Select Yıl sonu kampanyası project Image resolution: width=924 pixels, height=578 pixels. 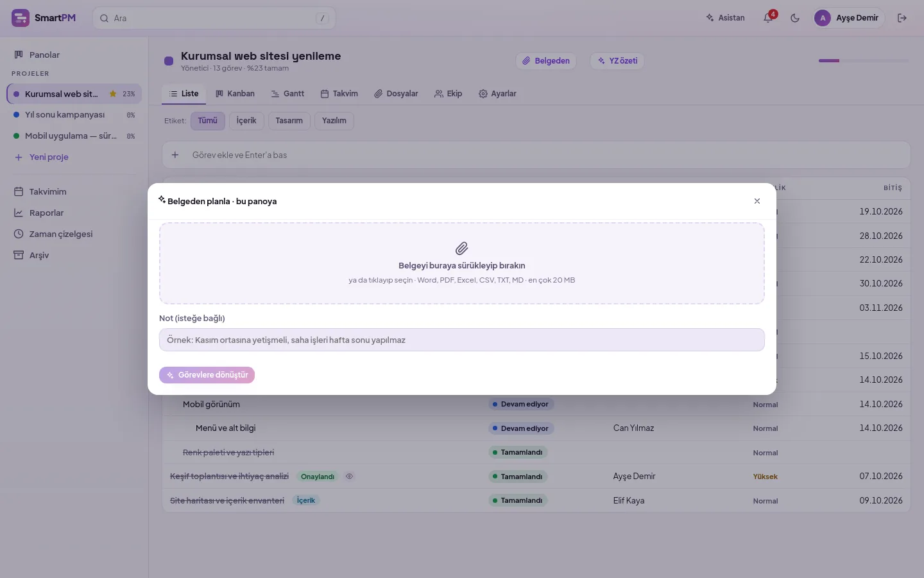coord(74,115)
